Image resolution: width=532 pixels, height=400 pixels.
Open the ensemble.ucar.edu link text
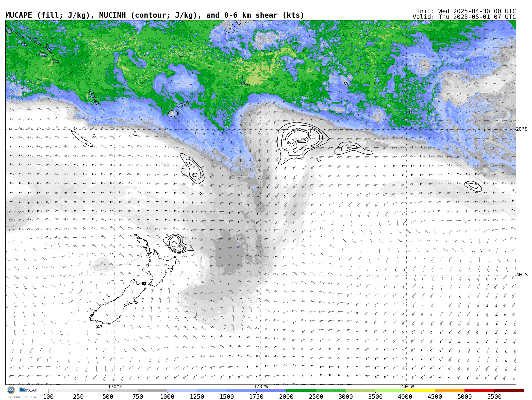tap(22, 397)
